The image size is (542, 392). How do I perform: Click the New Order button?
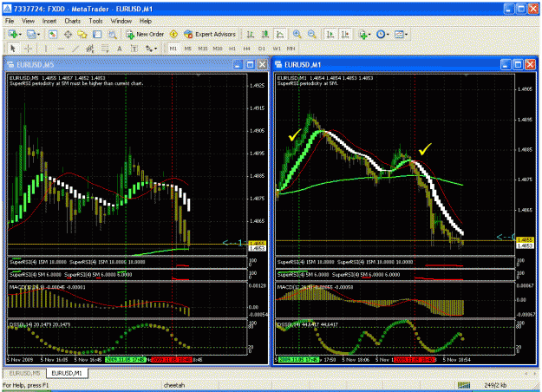(x=145, y=34)
